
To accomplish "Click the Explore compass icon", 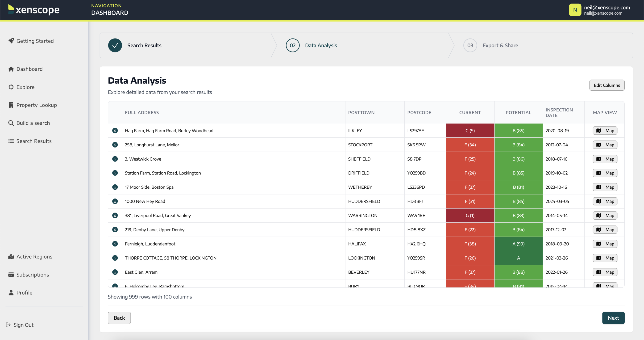I will [11, 87].
